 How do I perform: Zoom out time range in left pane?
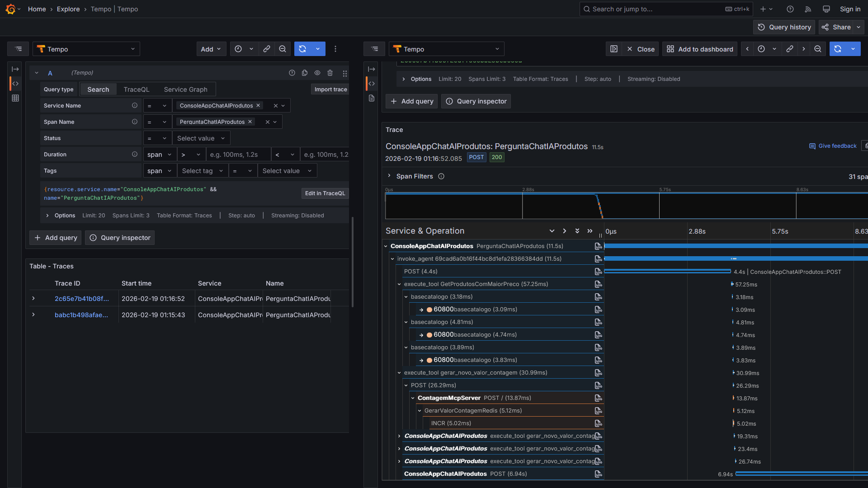[283, 49]
